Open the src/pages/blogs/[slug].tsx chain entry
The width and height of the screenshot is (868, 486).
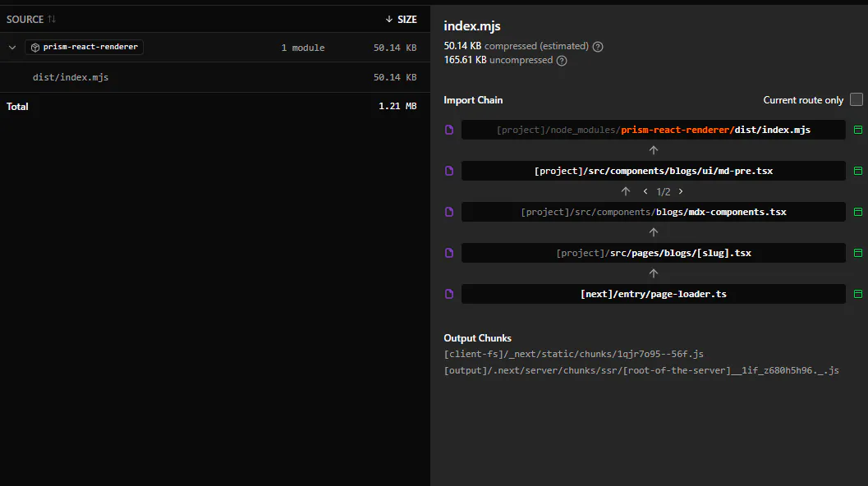click(x=653, y=253)
